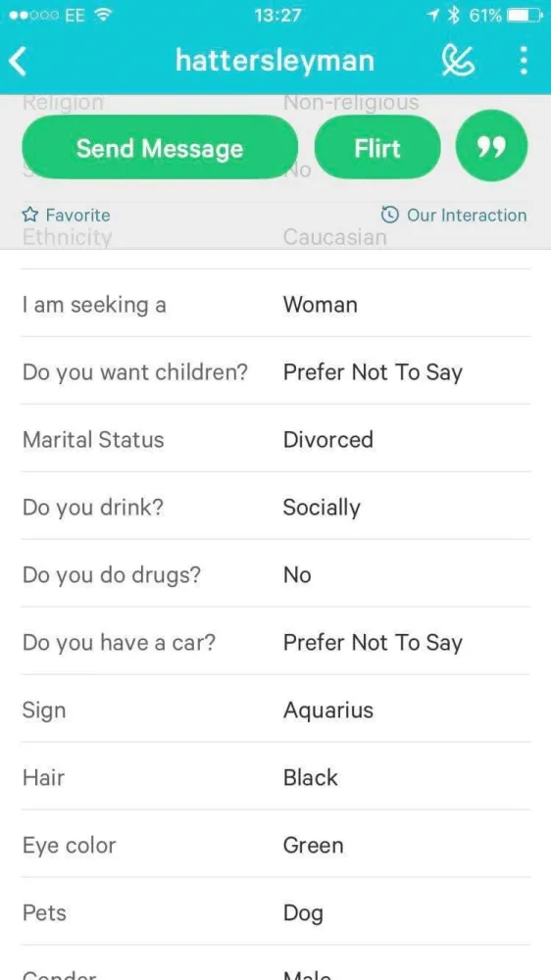Screen dimensions: 551x980
Task: Open the phone call icon
Action: pos(458,61)
